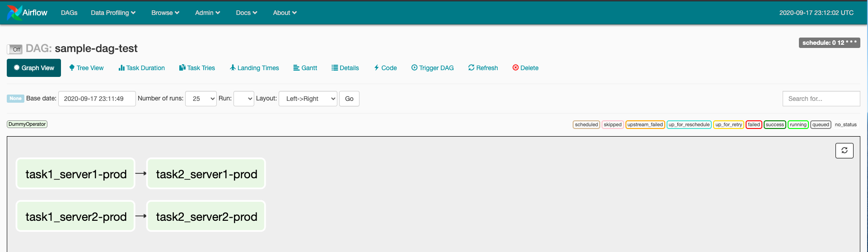The height and width of the screenshot is (252, 868).
Task: Click the no_status legend
Action: click(x=845, y=124)
